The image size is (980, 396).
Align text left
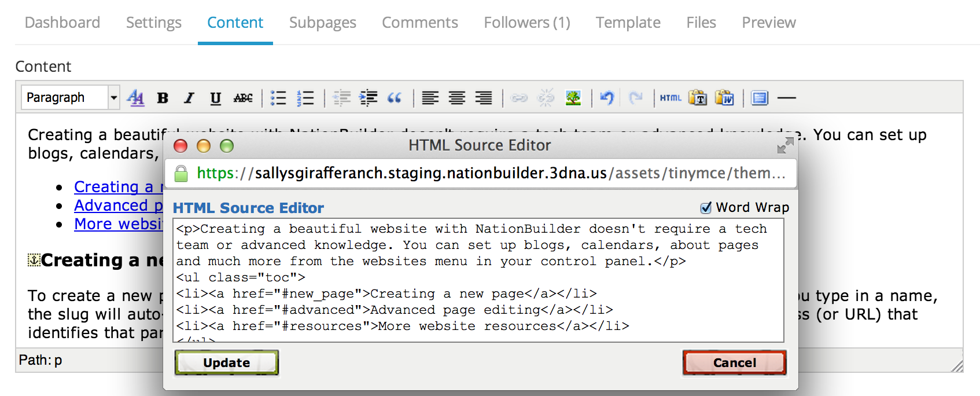click(430, 98)
